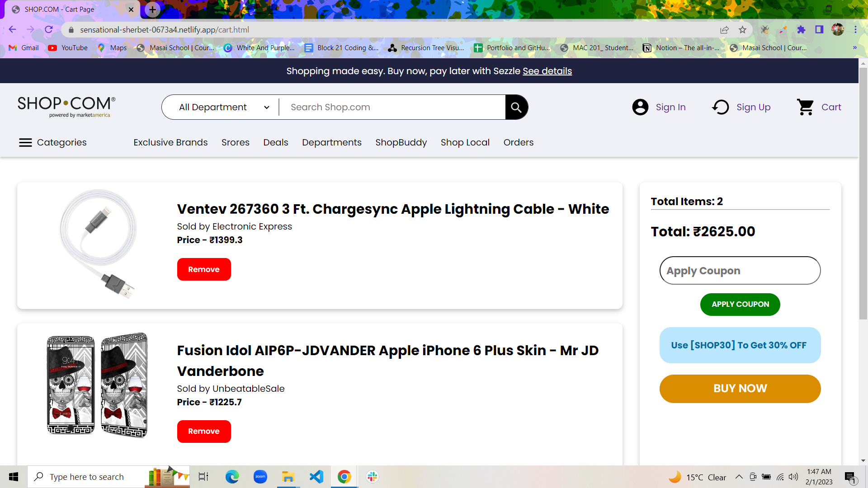Click the volume icon in system tray

coord(793,477)
